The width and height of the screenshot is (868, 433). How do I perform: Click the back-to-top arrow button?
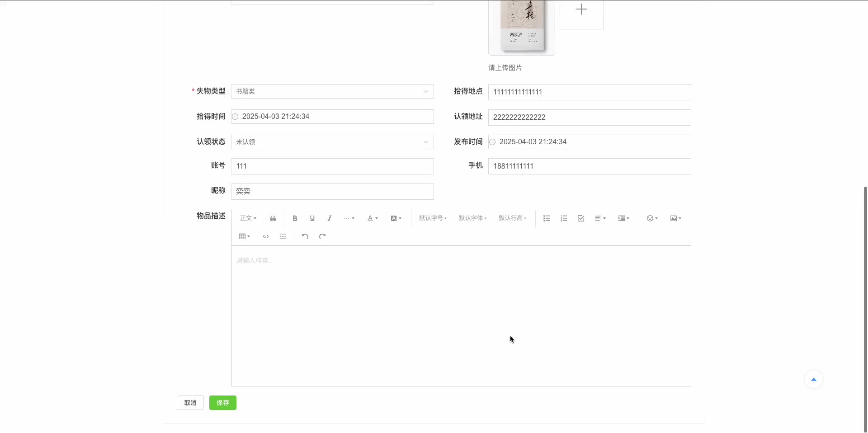click(x=814, y=379)
